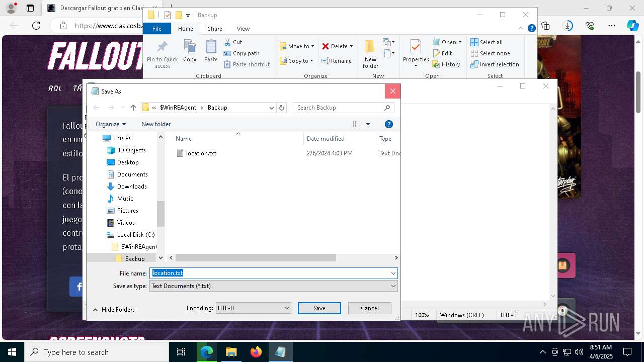Reload the Edge browser page
The width and height of the screenshot is (644, 362).
click(x=36, y=26)
